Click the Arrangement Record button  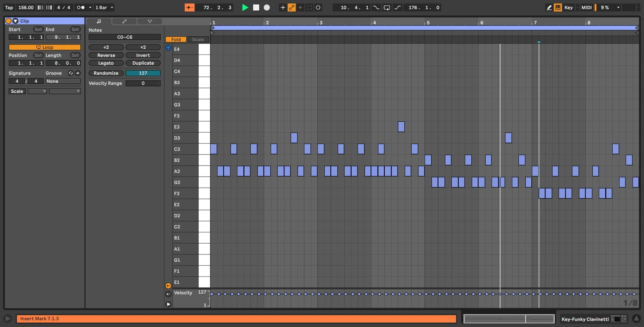267,7
